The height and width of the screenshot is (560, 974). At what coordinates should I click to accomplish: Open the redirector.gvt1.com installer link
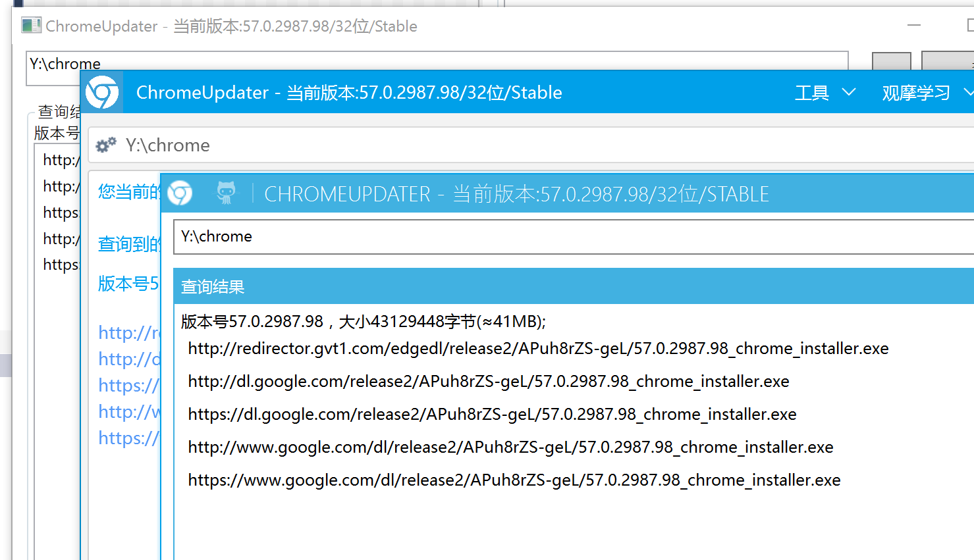pos(538,349)
